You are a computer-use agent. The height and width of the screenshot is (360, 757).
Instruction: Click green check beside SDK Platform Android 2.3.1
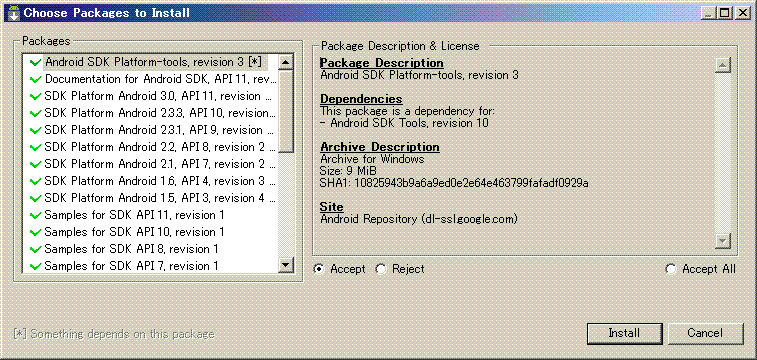[x=36, y=131]
